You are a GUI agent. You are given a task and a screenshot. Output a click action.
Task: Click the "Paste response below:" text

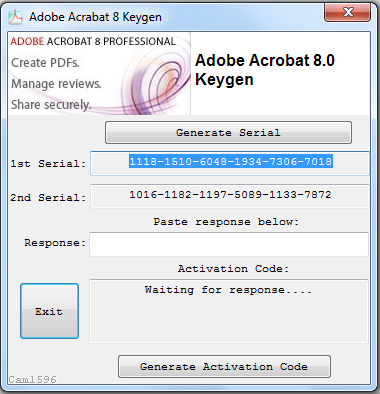(226, 222)
